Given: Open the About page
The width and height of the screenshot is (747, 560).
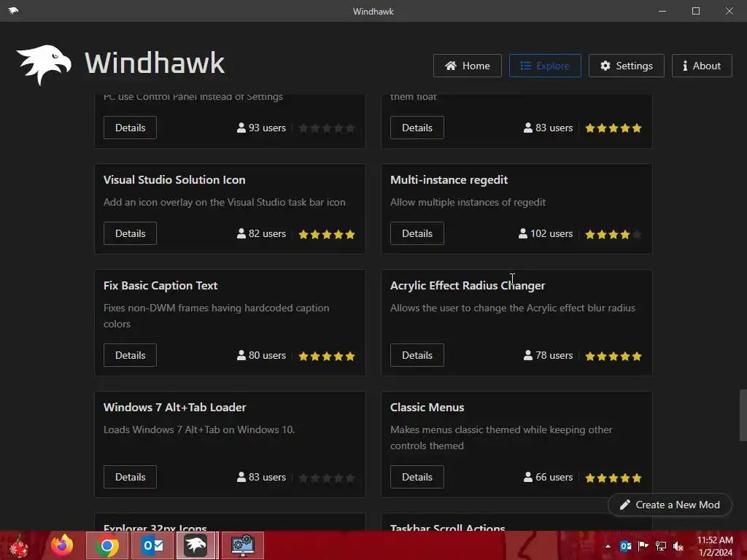Looking at the screenshot, I should pyautogui.click(x=702, y=66).
